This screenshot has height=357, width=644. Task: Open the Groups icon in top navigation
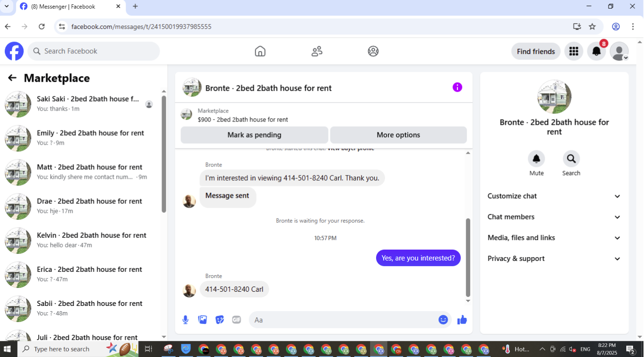click(373, 51)
